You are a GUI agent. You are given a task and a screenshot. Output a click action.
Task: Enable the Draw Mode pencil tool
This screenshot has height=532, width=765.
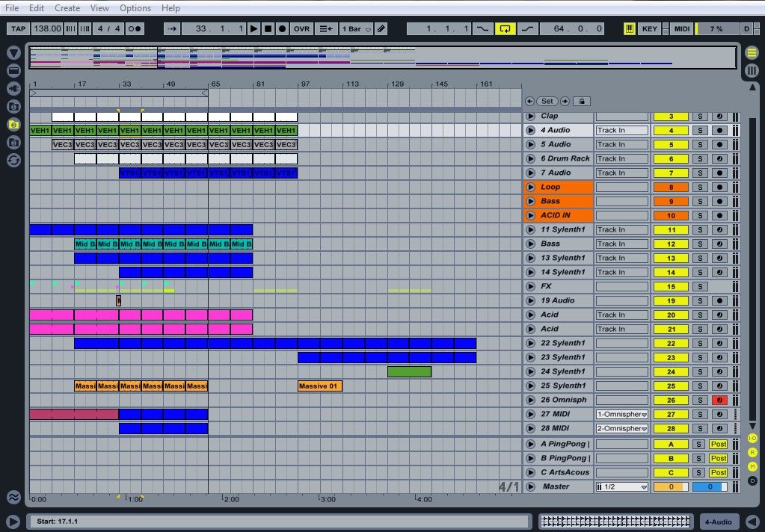[381, 28]
